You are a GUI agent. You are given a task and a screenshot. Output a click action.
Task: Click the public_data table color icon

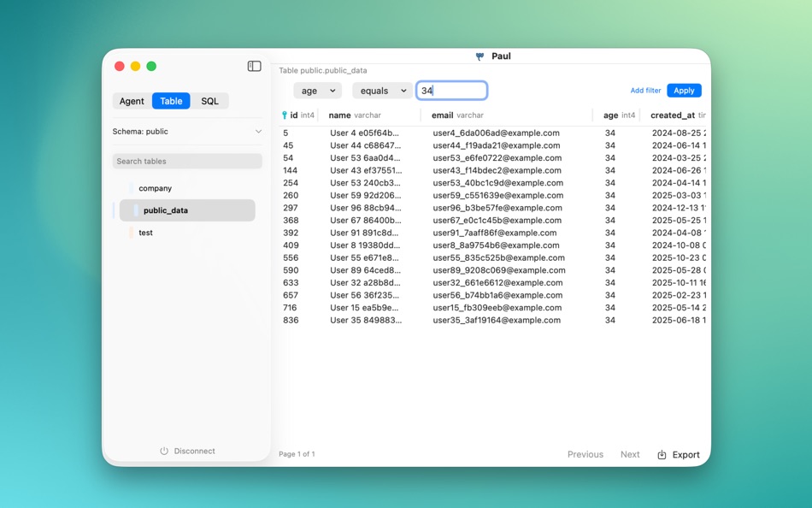pyautogui.click(x=136, y=210)
